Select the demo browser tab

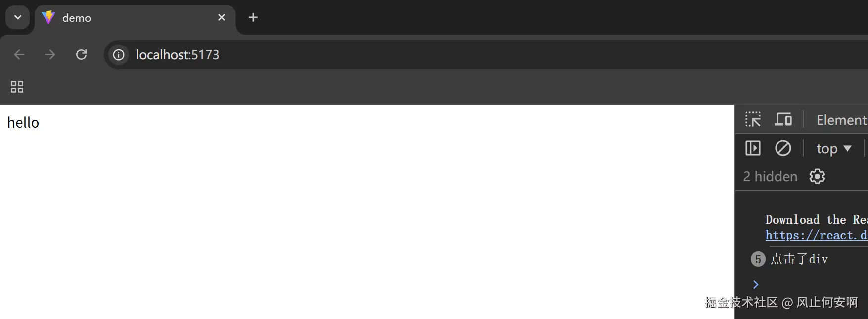135,18
